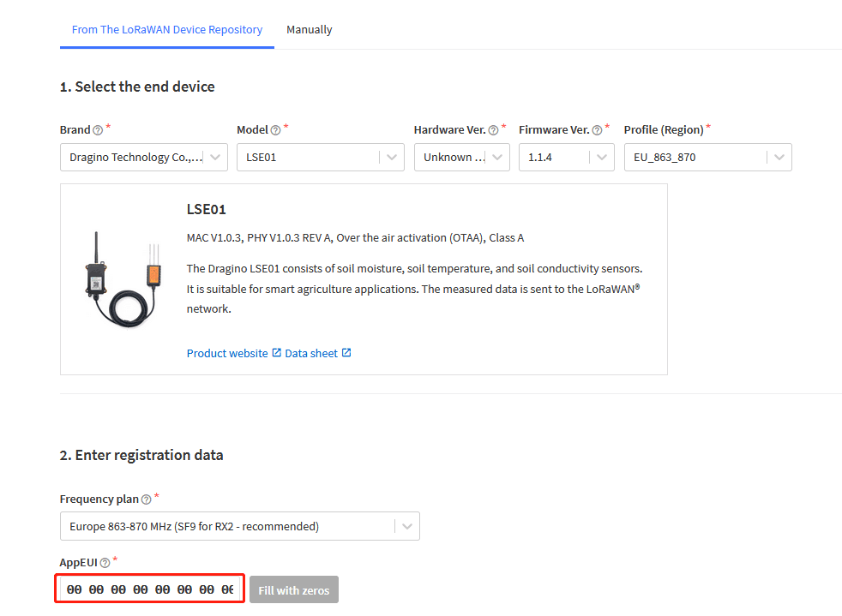Viewport: 842px width, 616px height.
Task: Open the Data sheet link
Action: [311, 353]
